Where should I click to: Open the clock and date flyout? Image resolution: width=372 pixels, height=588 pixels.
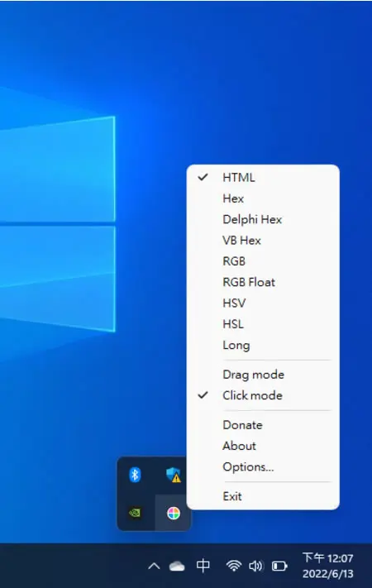327,566
